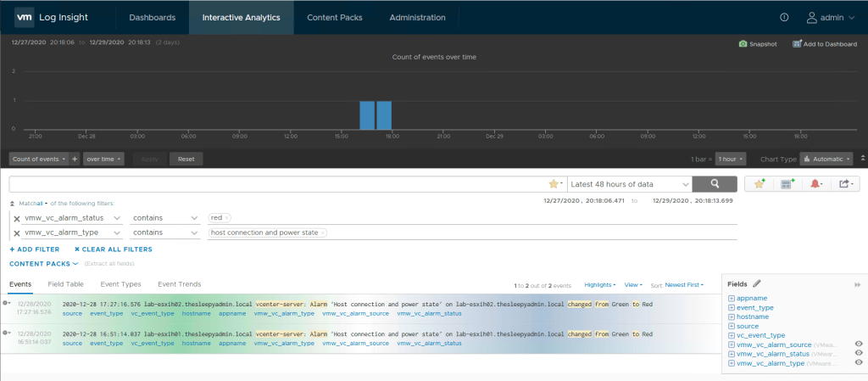Click the Add Filter link
868x381 pixels.
[35, 249]
